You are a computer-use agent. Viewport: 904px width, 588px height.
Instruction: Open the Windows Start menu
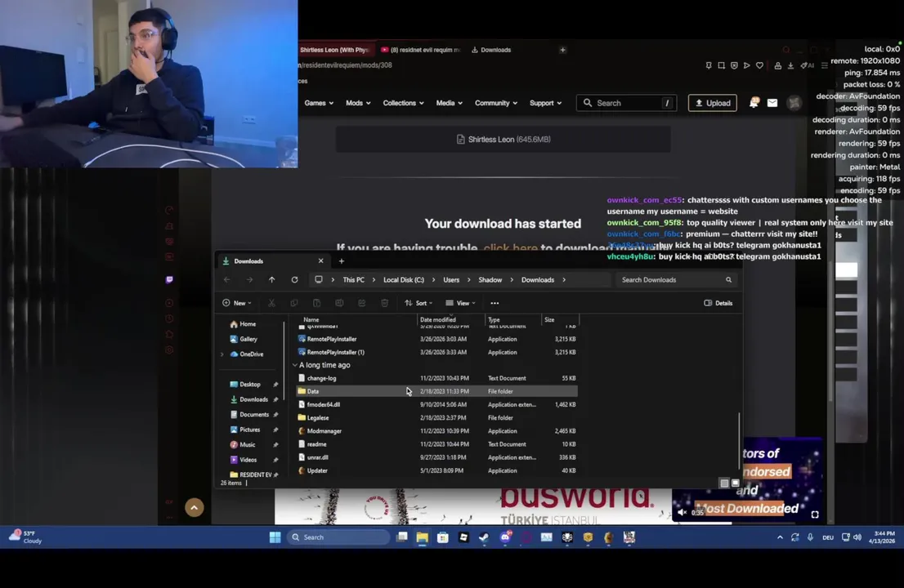pyautogui.click(x=275, y=537)
